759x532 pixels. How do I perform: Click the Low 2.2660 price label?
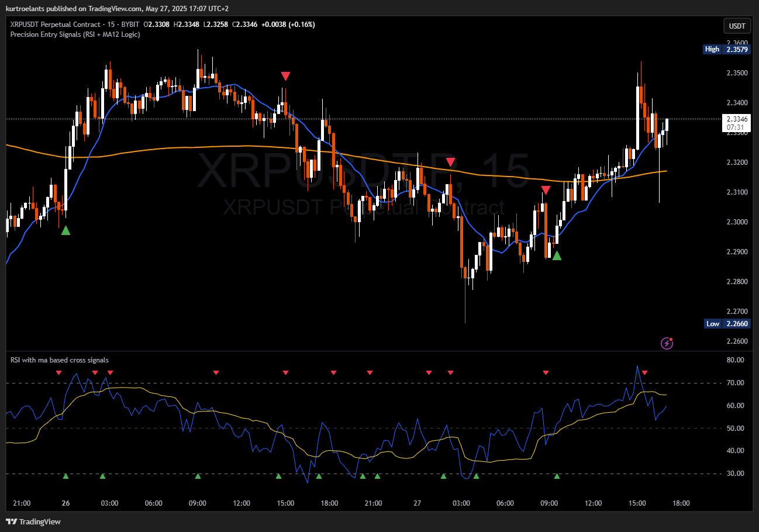pos(727,323)
